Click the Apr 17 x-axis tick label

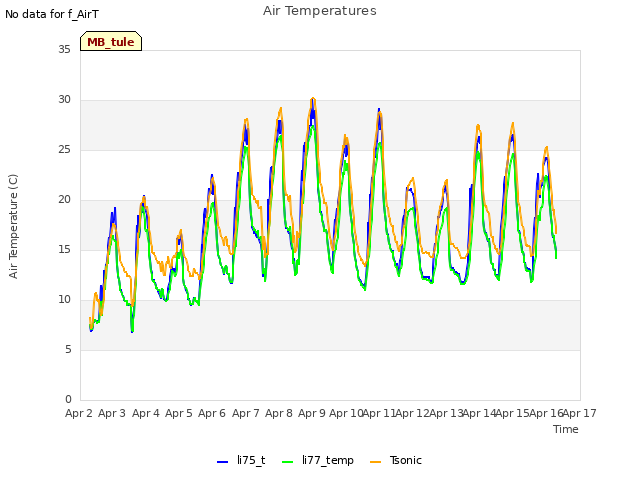(x=580, y=413)
